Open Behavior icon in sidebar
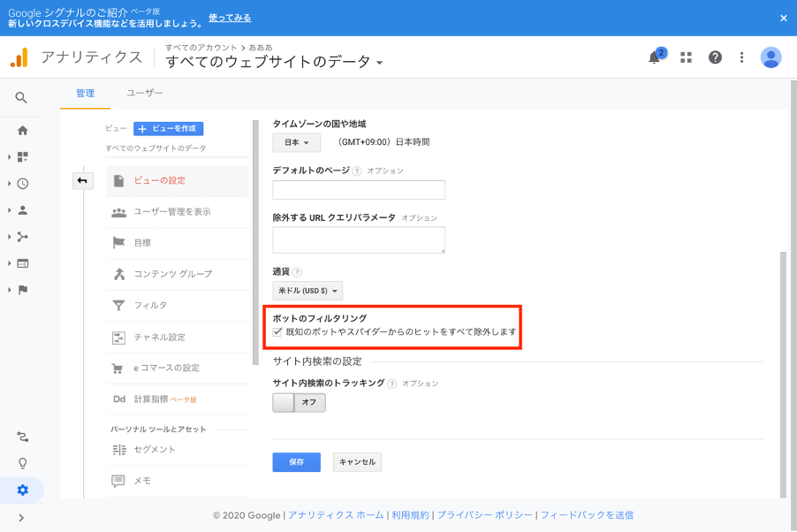This screenshot has height=532, width=797. [x=22, y=263]
